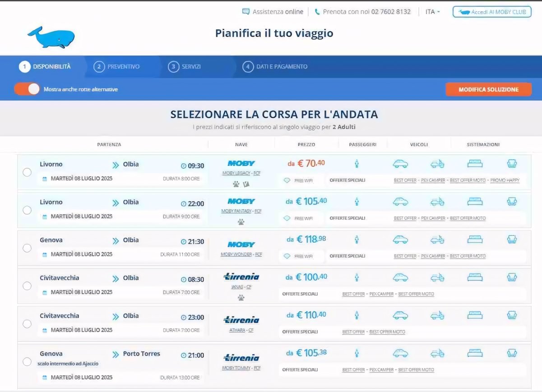Click the price da € 70,40
Image resolution: width=542 pixels, height=392 pixels.
pyautogui.click(x=306, y=163)
